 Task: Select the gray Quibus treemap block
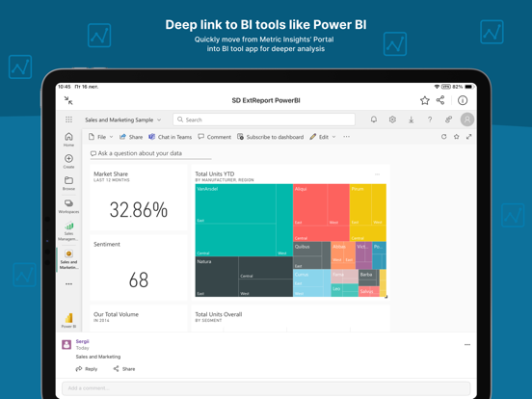point(312,255)
